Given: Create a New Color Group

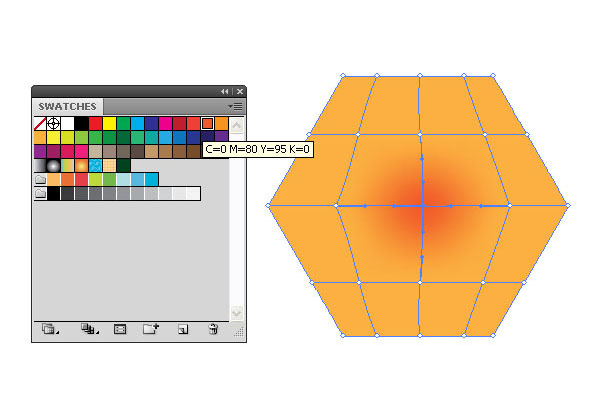Looking at the screenshot, I should (151, 329).
